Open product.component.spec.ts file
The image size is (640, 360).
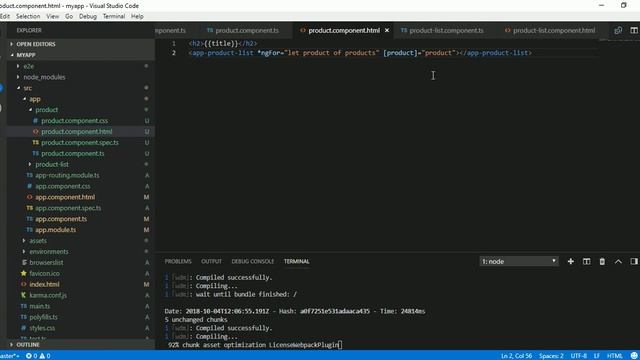tap(80, 142)
